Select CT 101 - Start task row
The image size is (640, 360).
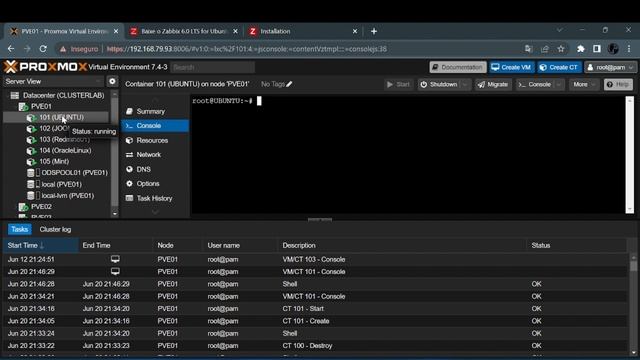(x=316, y=309)
